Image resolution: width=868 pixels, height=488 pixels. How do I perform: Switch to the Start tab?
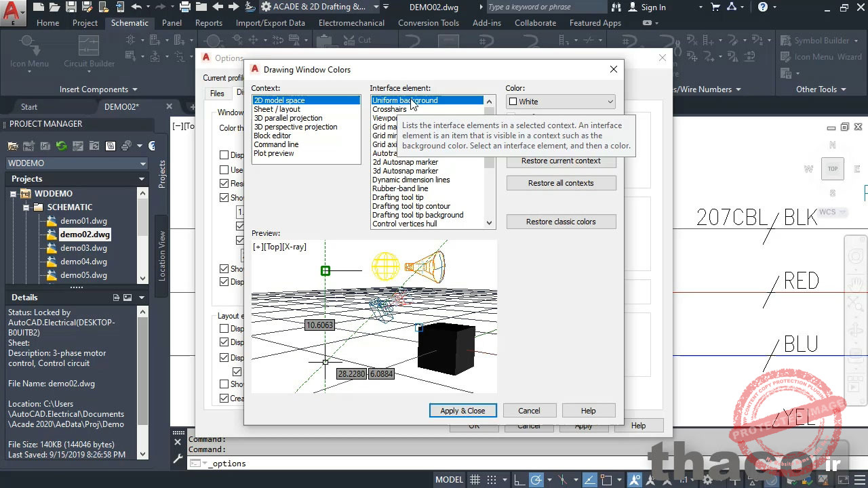pyautogui.click(x=28, y=106)
